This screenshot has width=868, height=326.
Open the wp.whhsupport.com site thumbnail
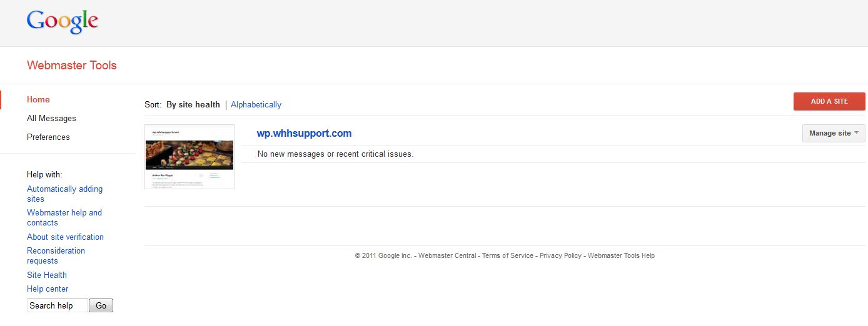[189, 157]
